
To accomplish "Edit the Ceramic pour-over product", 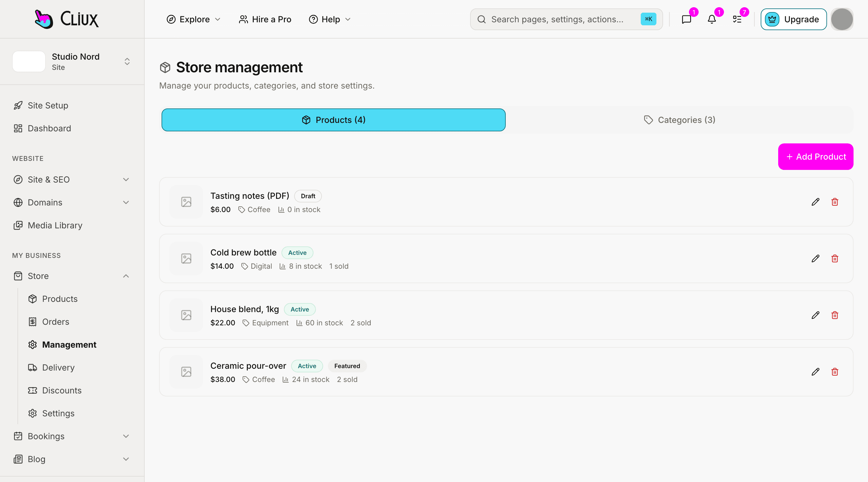I will (x=816, y=371).
